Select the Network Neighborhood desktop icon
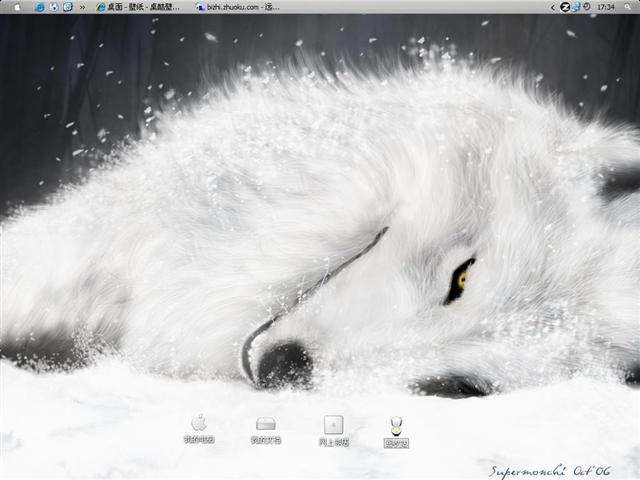This screenshot has height=480, width=640. [333, 424]
